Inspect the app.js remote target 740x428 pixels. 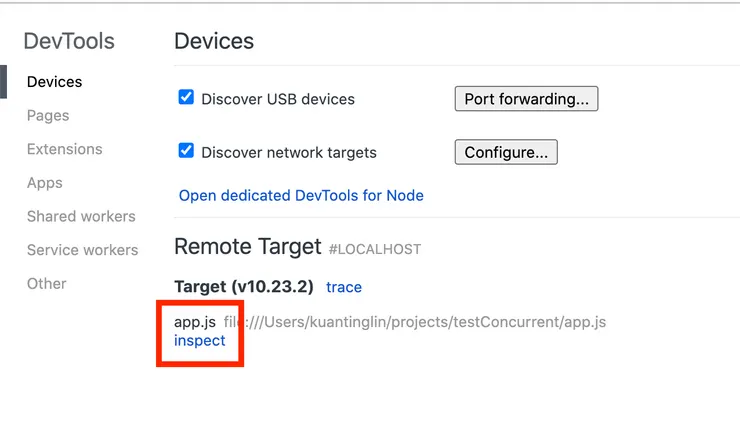click(200, 340)
